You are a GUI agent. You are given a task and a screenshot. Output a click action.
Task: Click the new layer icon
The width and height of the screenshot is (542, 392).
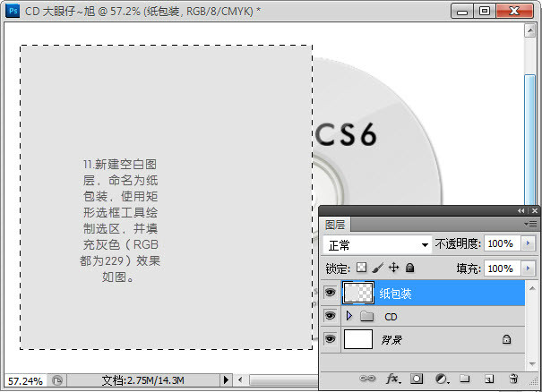[x=489, y=379]
